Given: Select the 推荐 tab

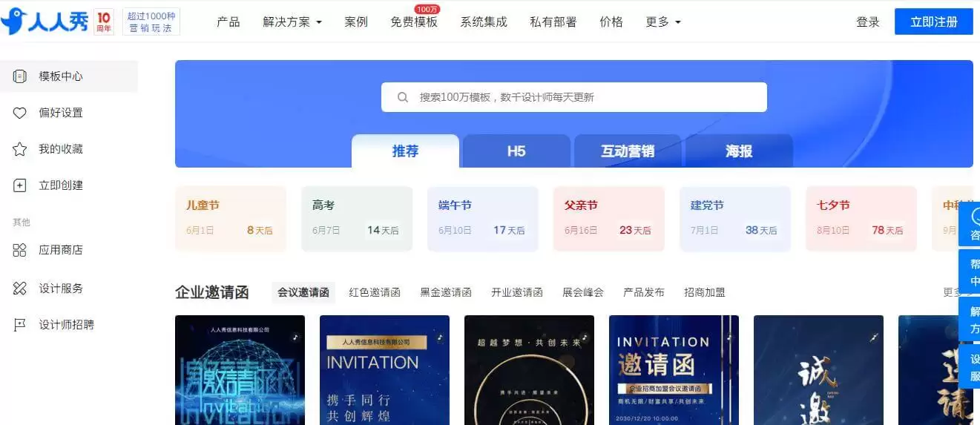Looking at the screenshot, I should 405,151.
